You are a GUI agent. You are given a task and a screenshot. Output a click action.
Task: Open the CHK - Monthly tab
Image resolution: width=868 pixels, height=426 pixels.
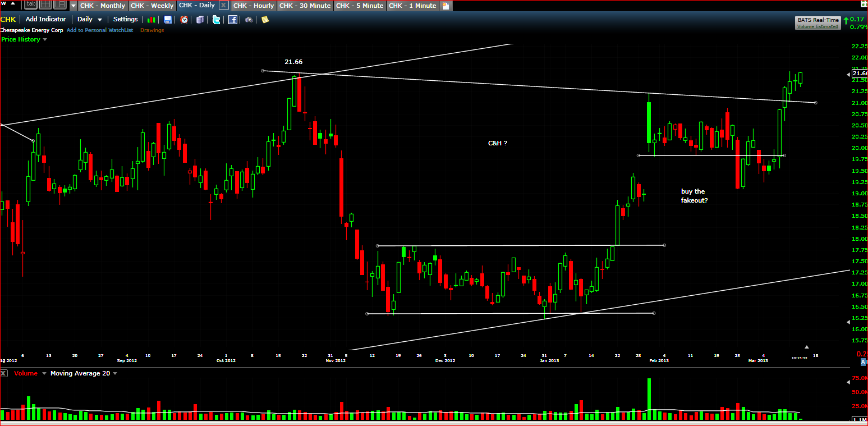coord(103,6)
